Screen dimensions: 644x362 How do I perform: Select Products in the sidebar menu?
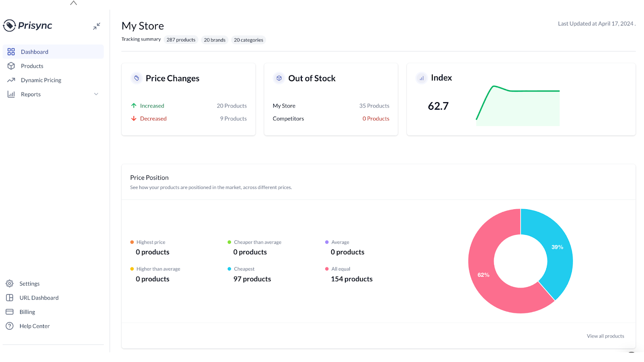point(32,66)
